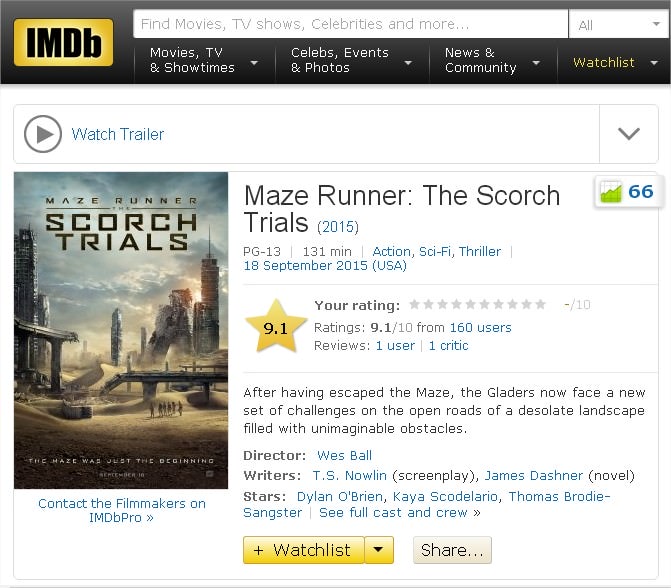Open the Celebs, Events & Photos menu

click(352, 60)
